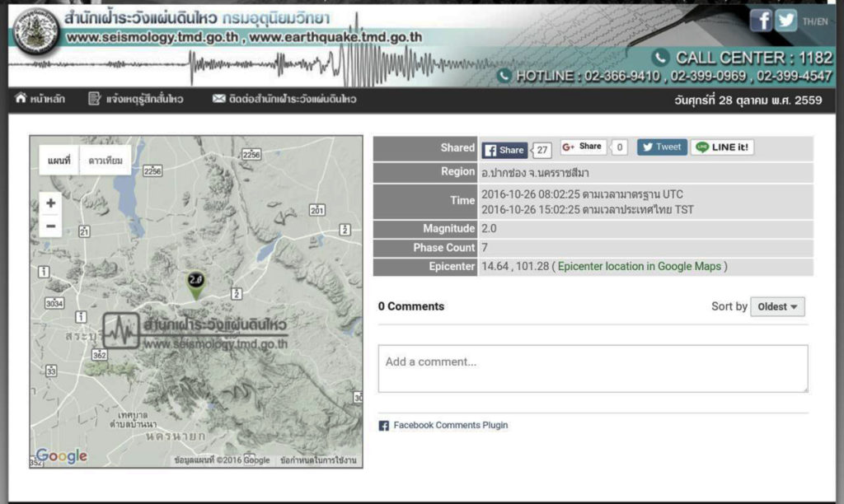This screenshot has height=504, width=844.
Task: Expand the Sort by Oldest dropdown
Action: [x=777, y=306]
